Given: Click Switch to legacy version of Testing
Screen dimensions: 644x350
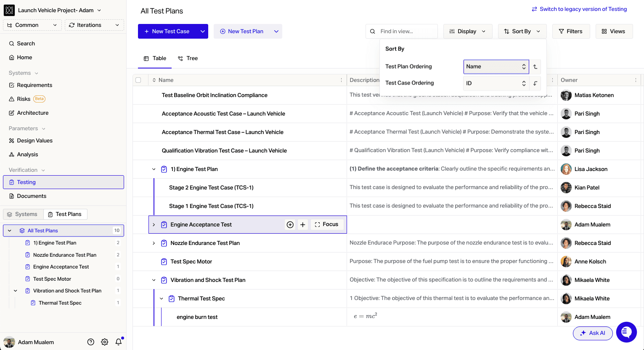Looking at the screenshot, I should click(x=579, y=9).
